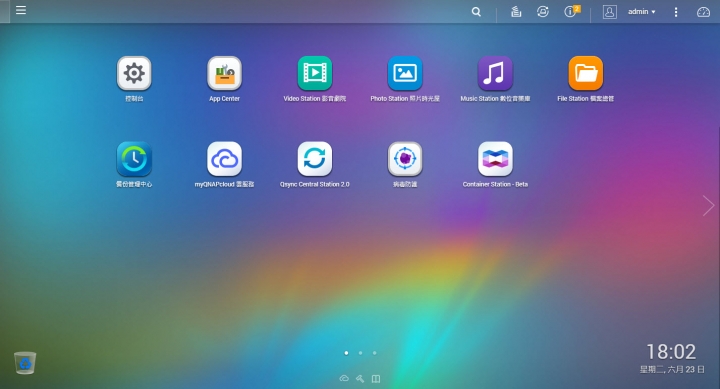The image size is (720, 389).
Task: Select the first desktop page dot
Action: click(346, 353)
